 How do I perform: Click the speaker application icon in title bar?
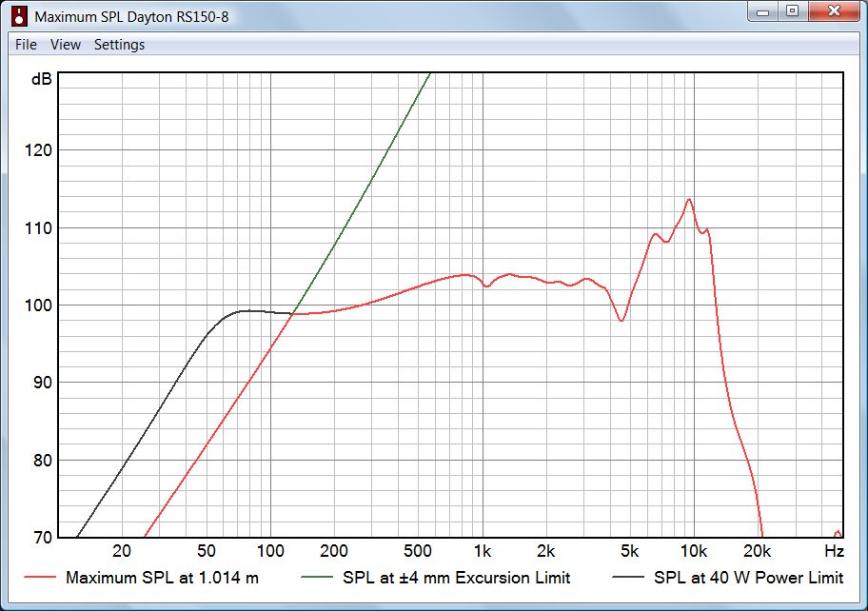[19, 16]
